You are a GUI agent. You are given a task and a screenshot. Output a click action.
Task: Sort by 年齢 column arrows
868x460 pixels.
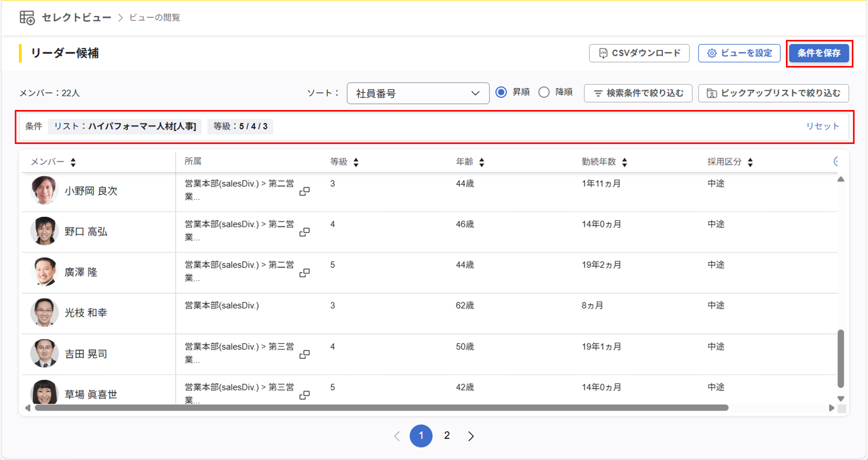click(482, 162)
